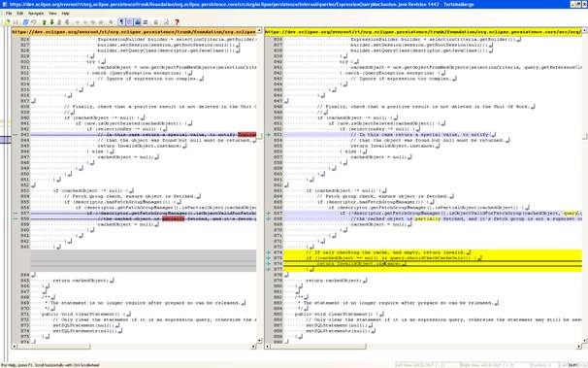Click yellow '// If only checking the cache' line
This screenshot has width=588, height=368.
pos(386,252)
